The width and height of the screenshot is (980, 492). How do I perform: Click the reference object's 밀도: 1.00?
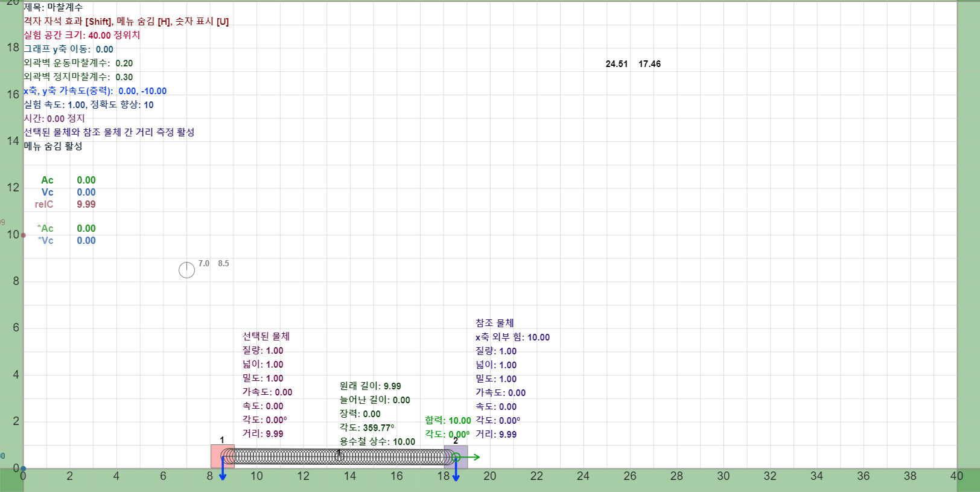click(x=496, y=379)
